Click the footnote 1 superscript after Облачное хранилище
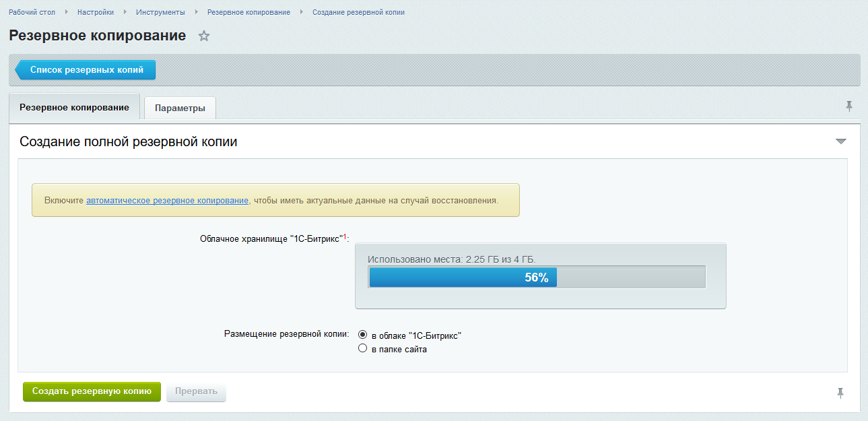Image resolution: width=868 pixels, height=421 pixels. (x=345, y=236)
